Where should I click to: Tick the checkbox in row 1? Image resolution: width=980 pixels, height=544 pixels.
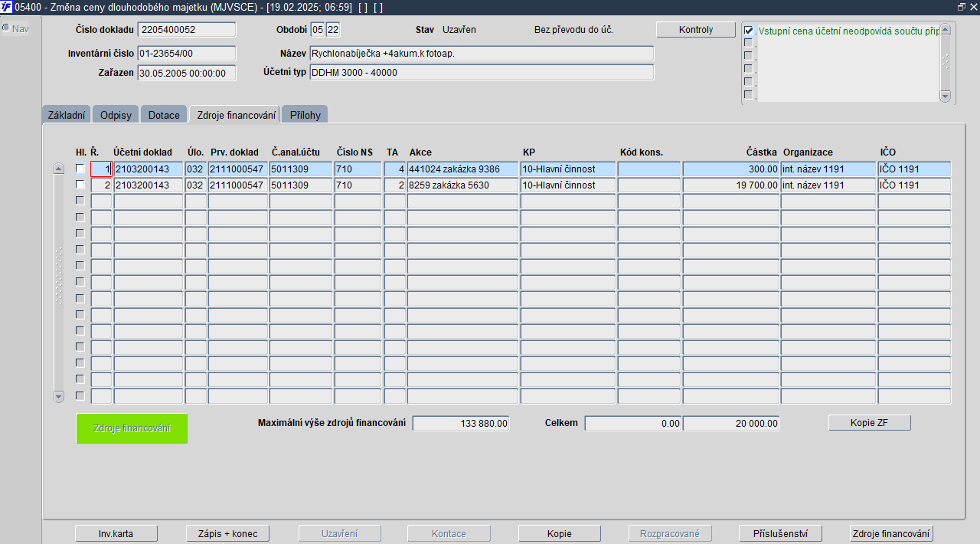point(80,169)
